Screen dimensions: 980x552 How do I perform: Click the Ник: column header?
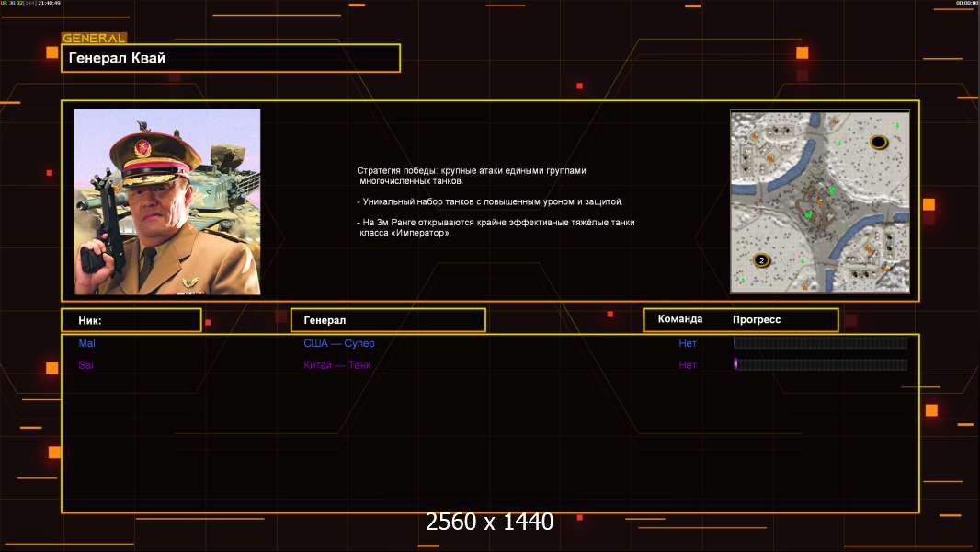[131, 320]
